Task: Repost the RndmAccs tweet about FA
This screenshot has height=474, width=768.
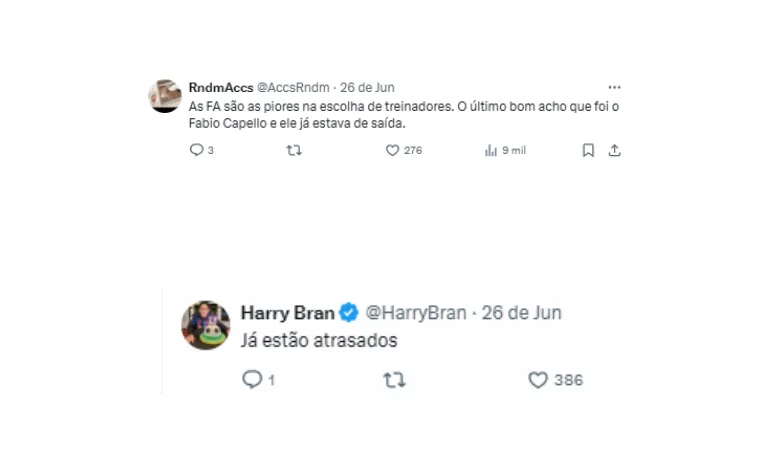Action: pos(294,150)
